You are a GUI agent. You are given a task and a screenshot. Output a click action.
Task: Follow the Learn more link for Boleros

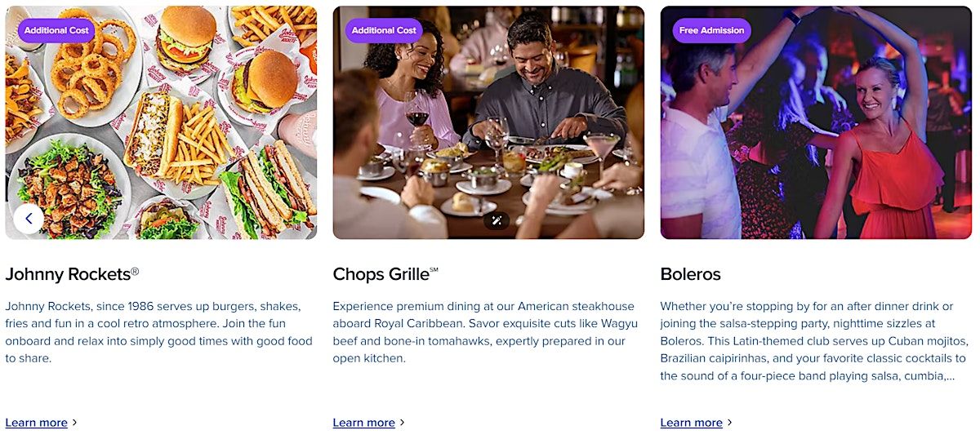(x=691, y=423)
